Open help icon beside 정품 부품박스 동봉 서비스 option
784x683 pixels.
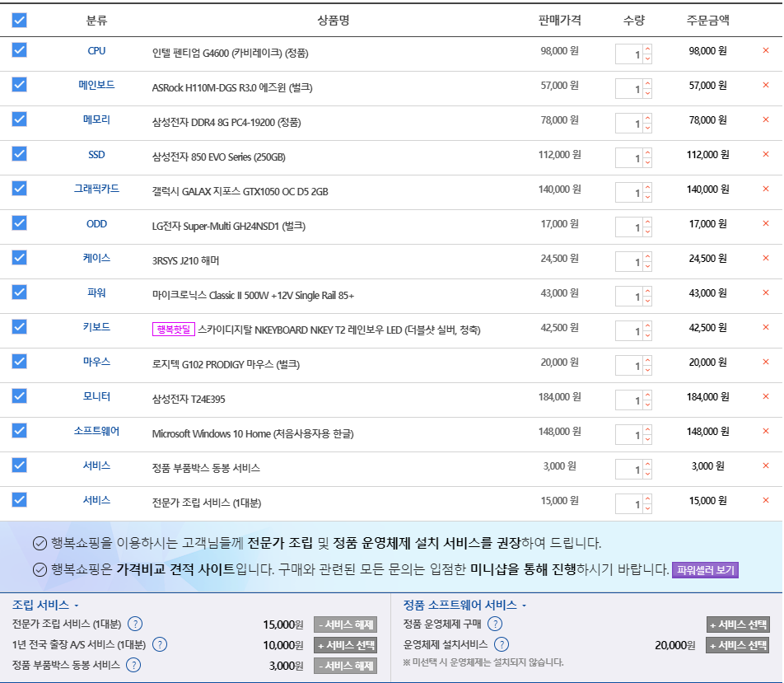pyautogui.click(x=133, y=665)
